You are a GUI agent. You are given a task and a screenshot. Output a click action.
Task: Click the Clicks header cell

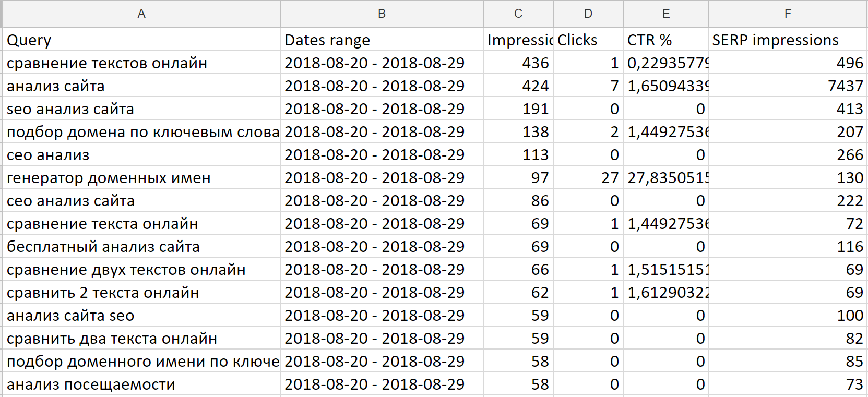[588, 40]
